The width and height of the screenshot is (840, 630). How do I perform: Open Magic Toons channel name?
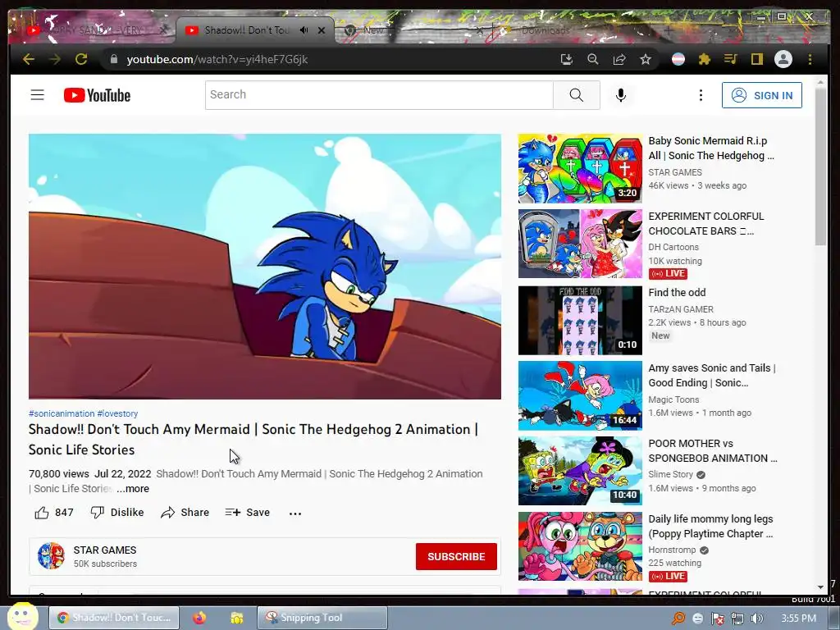coord(673,399)
